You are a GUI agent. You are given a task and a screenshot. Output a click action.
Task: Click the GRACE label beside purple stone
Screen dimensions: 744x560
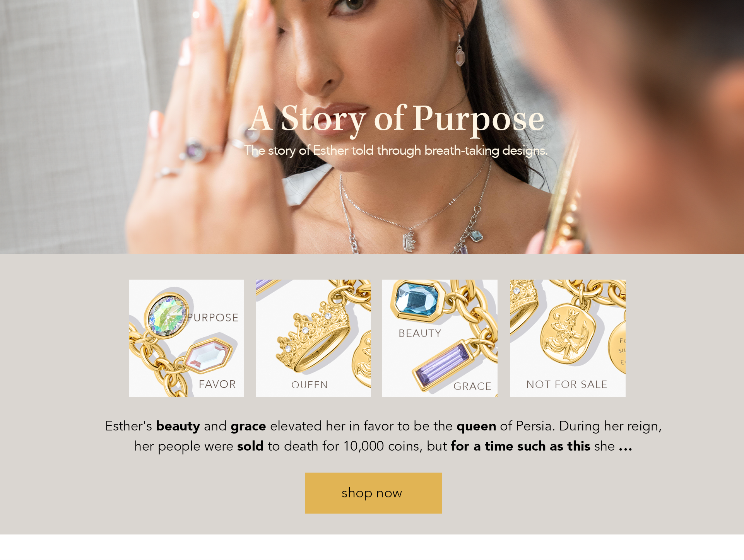[472, 386]
